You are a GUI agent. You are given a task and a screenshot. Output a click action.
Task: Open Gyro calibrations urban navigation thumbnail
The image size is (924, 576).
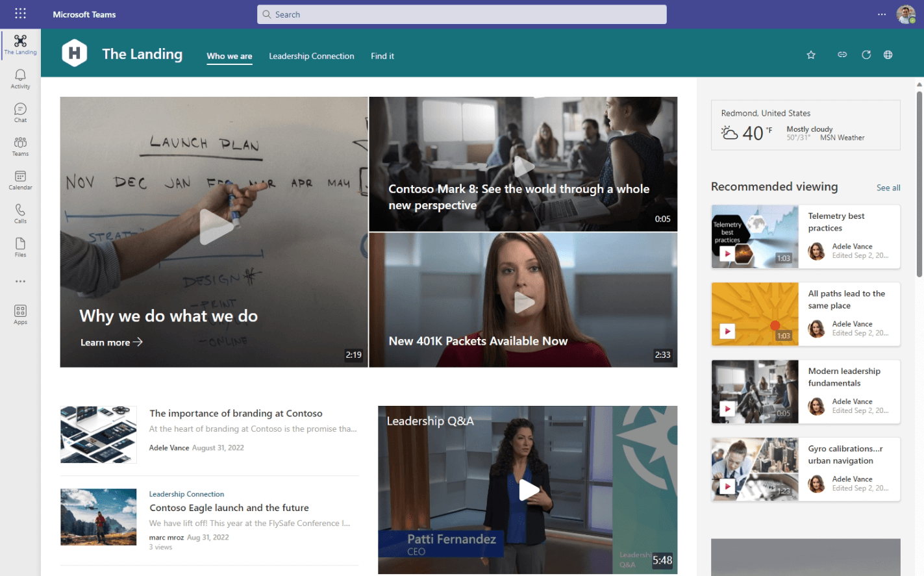(x=755, y=470)
